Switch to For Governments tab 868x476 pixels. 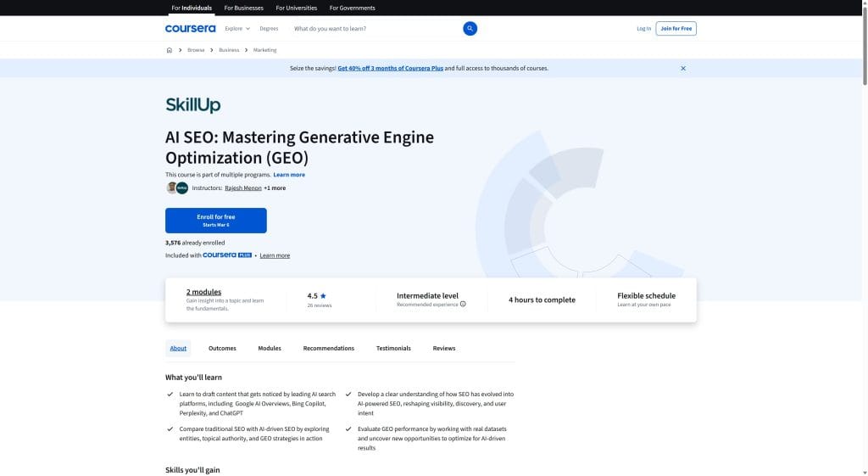coord(352,8)
